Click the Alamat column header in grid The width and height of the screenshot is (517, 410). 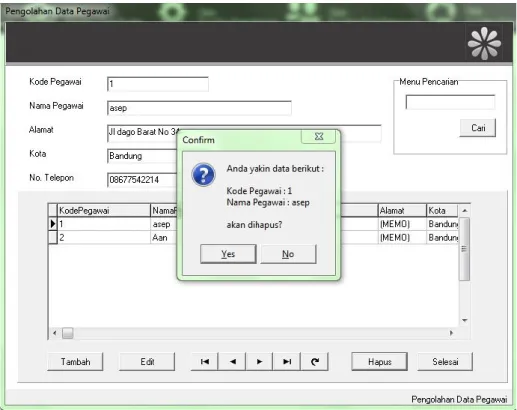pos(402,210)
